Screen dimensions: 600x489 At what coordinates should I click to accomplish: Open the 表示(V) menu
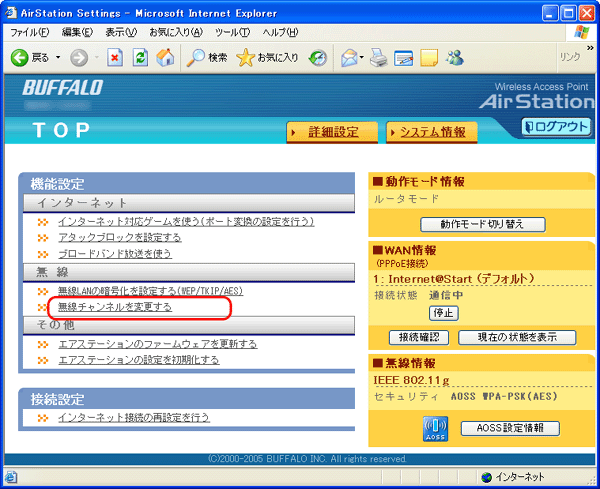pos(121,33)
